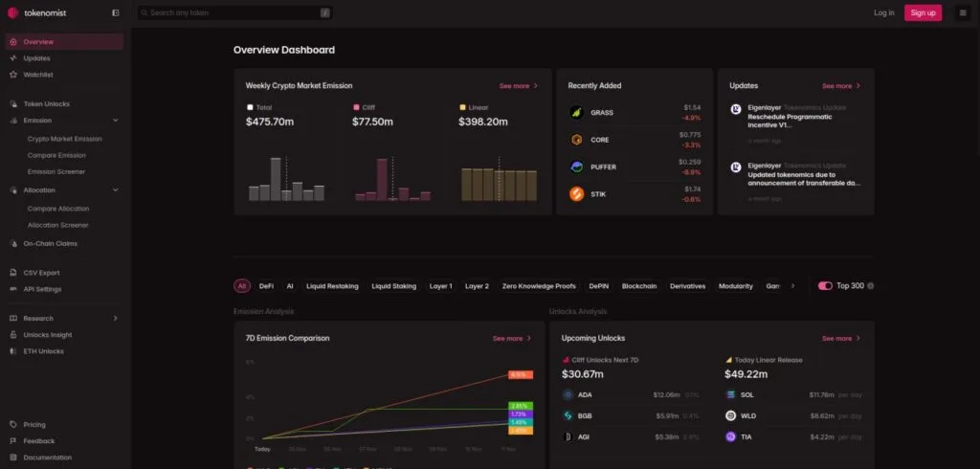Focus the Search any token field
The width and height of the screenshot is (980, 469).
[234, 12]
